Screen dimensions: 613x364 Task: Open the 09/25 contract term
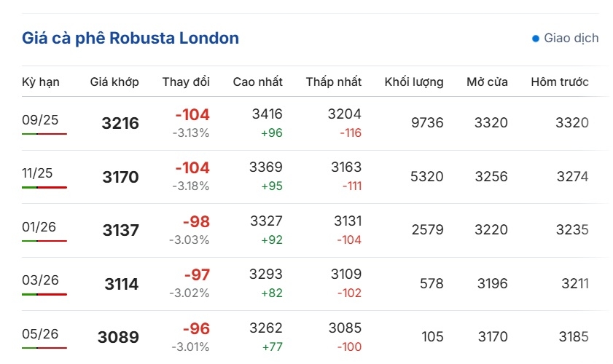pyautogui.click(x=40, y=120)
